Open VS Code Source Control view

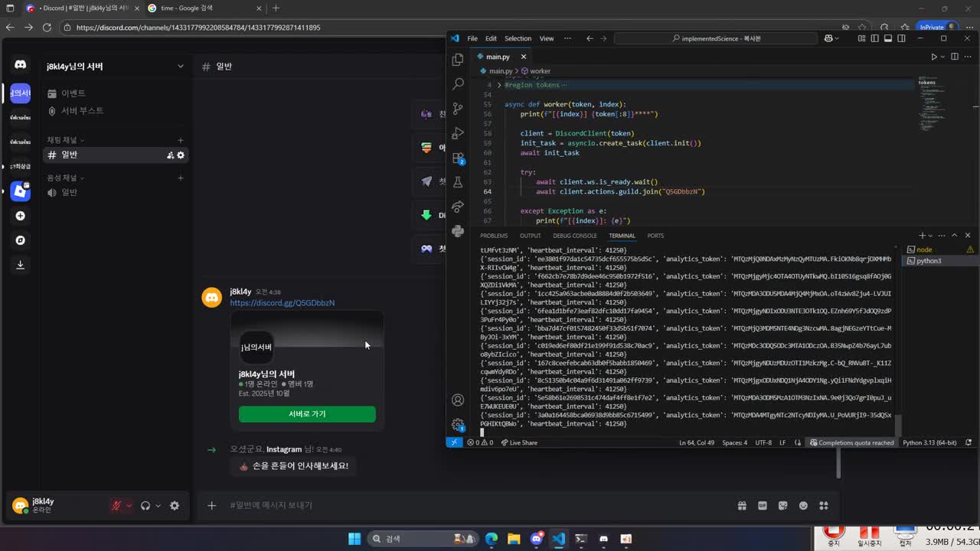[x=458, y=109]
